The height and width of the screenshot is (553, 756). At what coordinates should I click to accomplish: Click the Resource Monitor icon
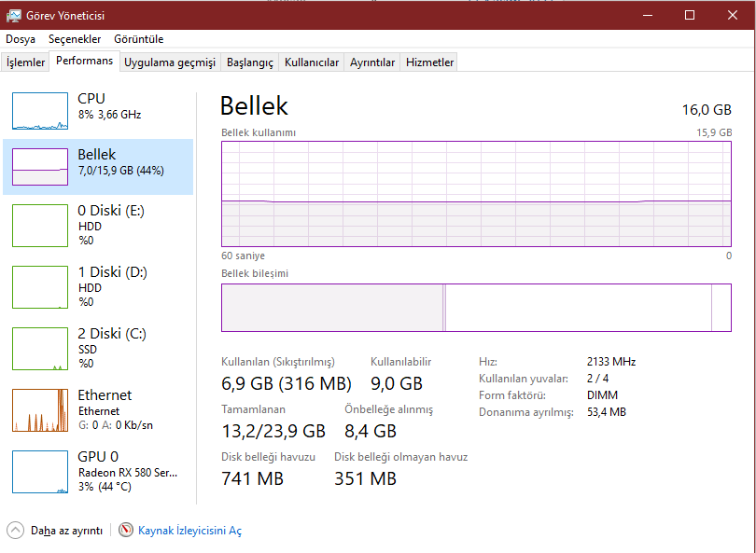126,530
